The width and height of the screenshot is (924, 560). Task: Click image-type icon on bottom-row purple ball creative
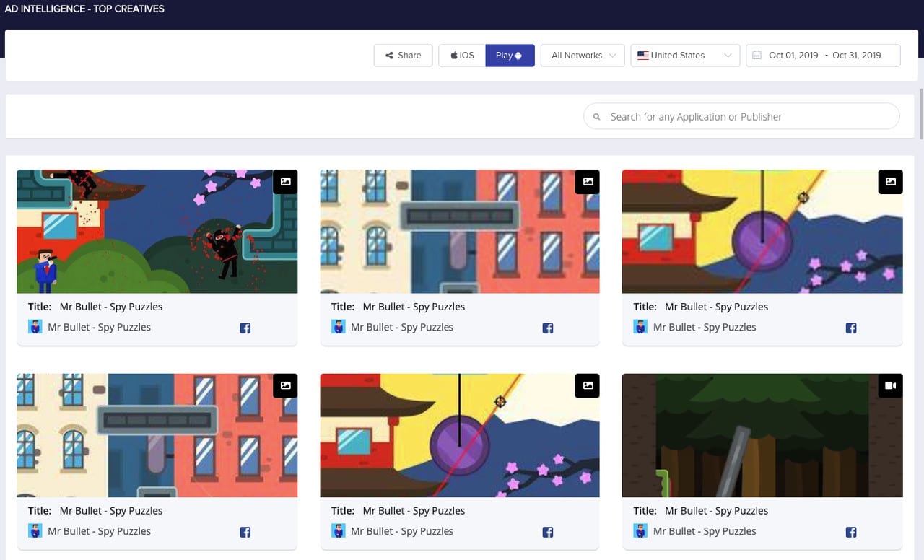588,386
